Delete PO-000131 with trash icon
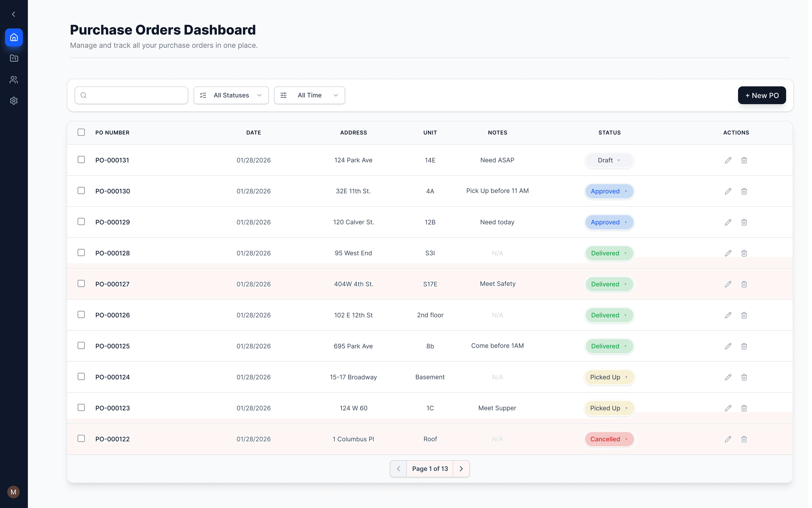Screen dimensions: 812x508 [744, 160]
